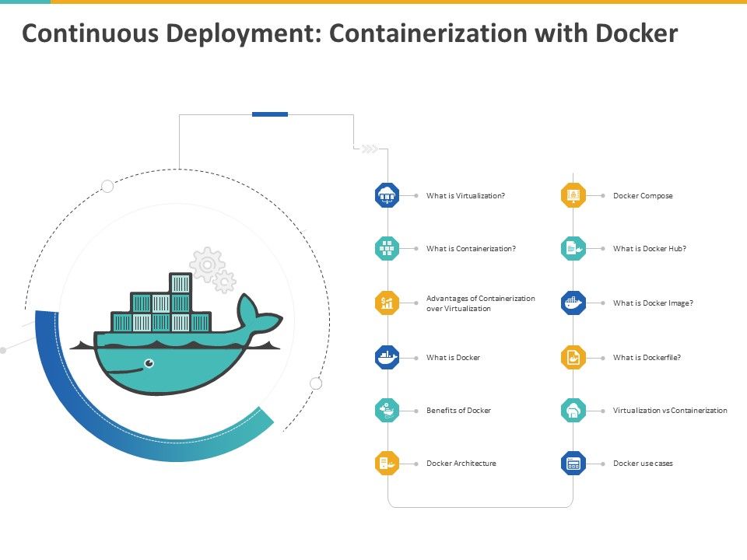
Task: Click the What is Virtualization cloud icon
Action: [x=387, y=195]
